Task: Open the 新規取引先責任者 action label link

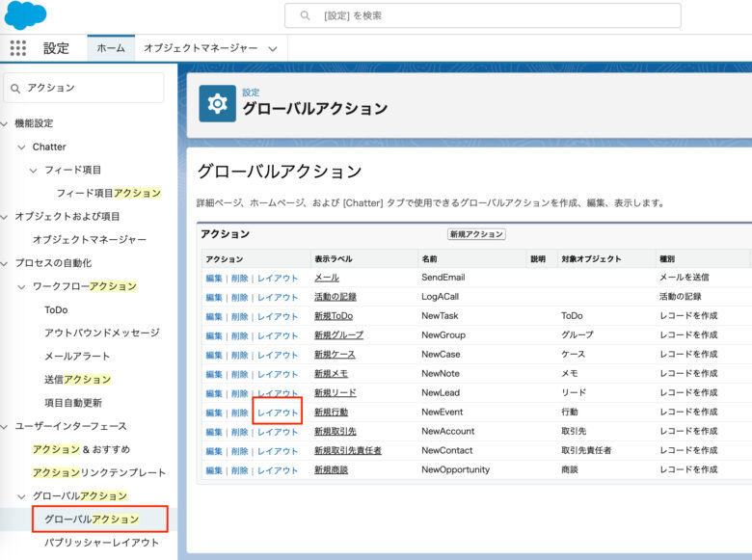Action: 348,450
